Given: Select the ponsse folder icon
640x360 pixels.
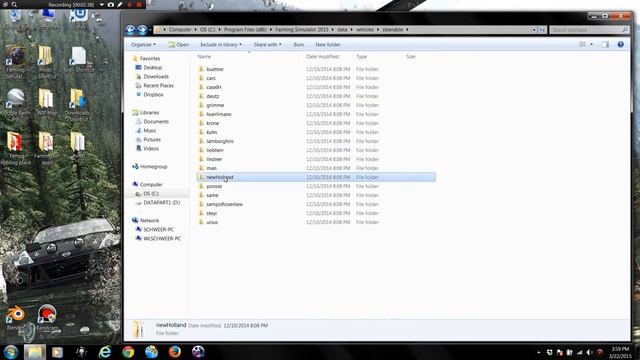Looking at the screenshot, I should tap(201, 186).
